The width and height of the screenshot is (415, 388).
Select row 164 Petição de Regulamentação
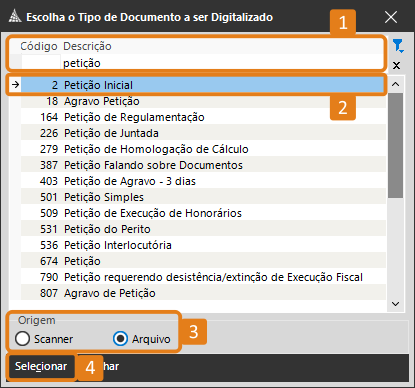203,117
